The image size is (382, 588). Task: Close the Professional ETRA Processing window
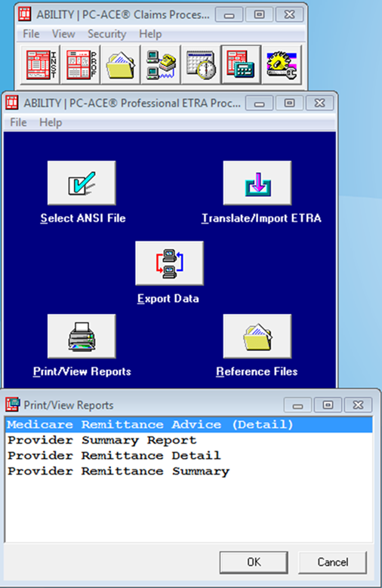pos(319,103)
